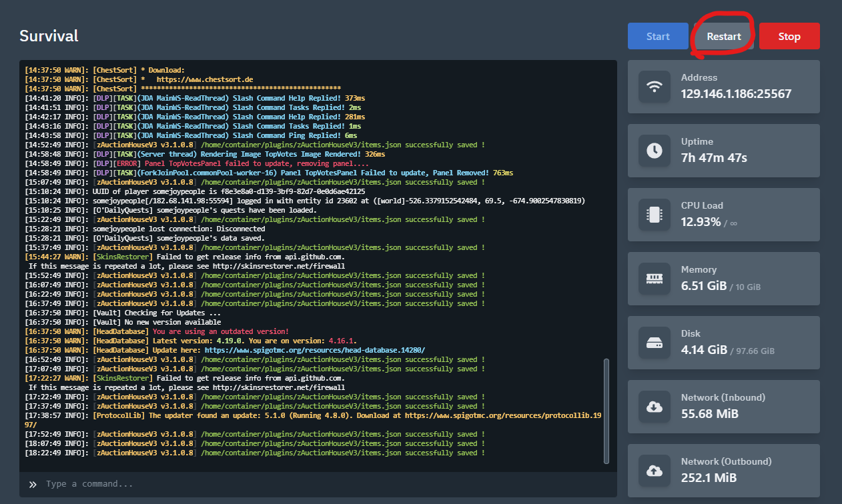The image size is (842, 504).
Task: Click the console vertical scrollbar
Action: [x=606, y=410]
